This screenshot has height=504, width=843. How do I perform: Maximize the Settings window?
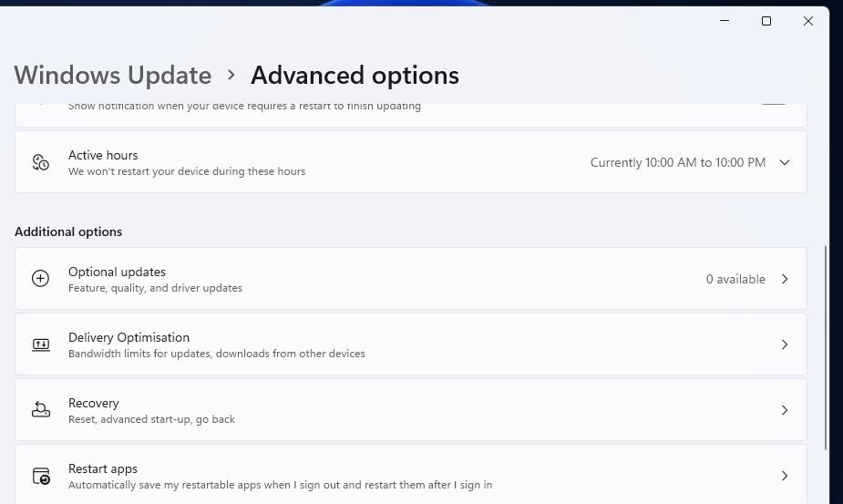pos(766,21)
